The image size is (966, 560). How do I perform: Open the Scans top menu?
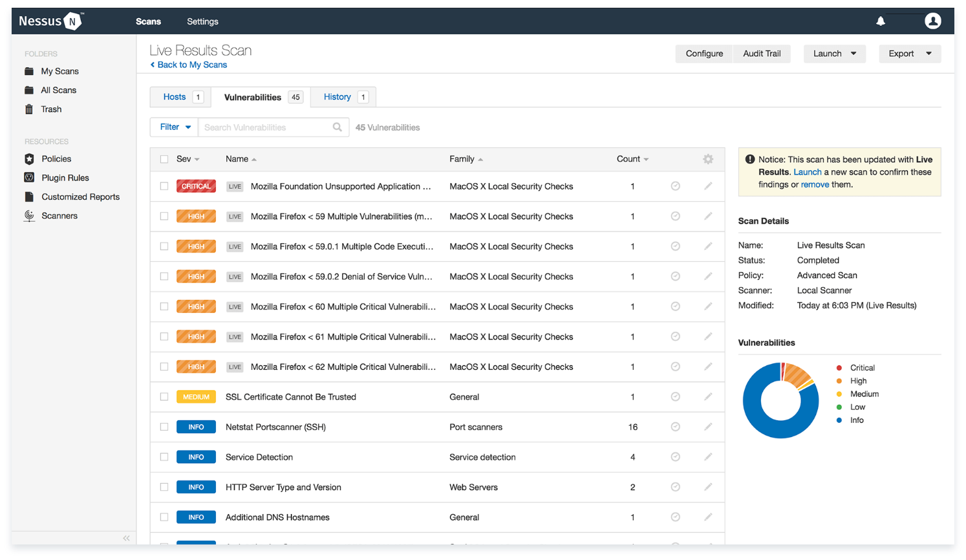click(x=148, y=21)
